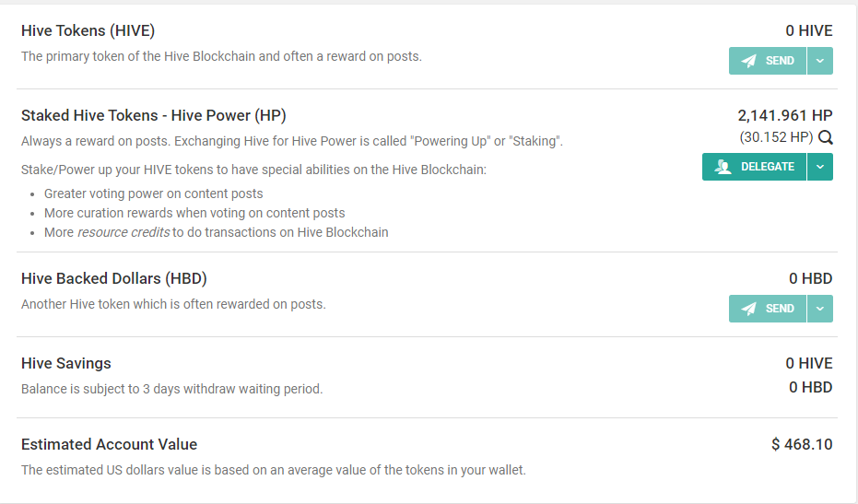
Task: Send HIVE tokens using the SEND label
Action: point(780,61)
